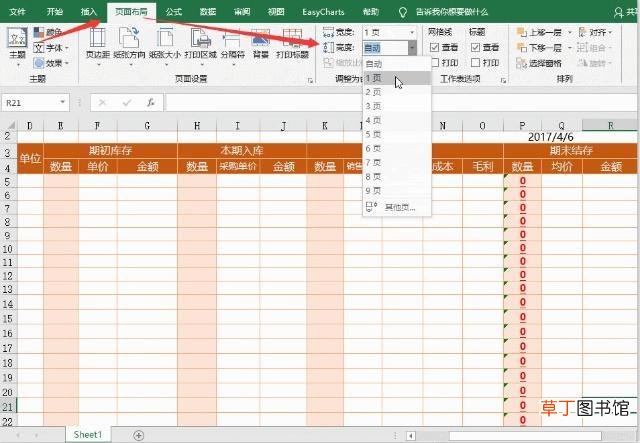640x443 pixels.
Task: Open the theme 颜色 colors picker
Action: pos(48,32)
